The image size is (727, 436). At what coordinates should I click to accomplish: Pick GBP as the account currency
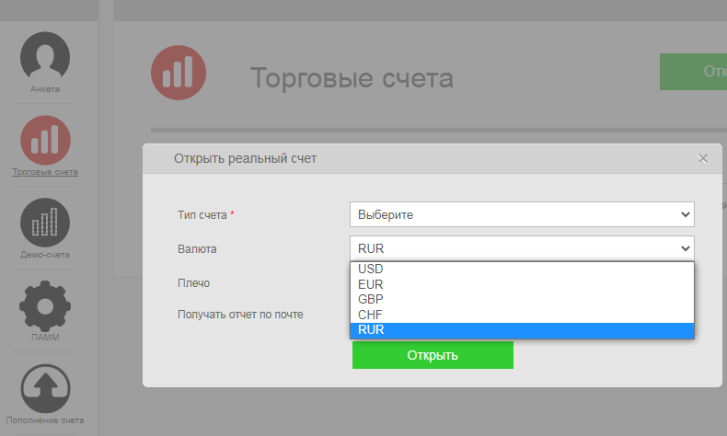point(521,299)
